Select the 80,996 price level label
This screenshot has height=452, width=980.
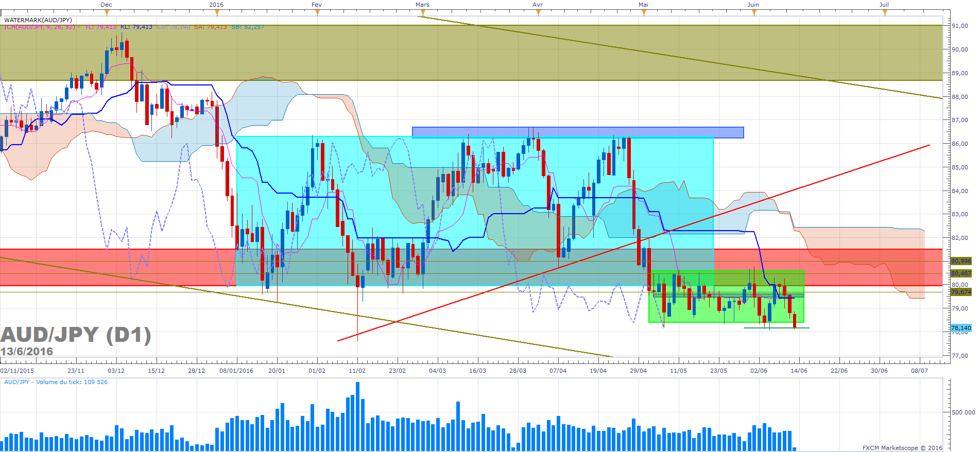(x=961, y=261)
